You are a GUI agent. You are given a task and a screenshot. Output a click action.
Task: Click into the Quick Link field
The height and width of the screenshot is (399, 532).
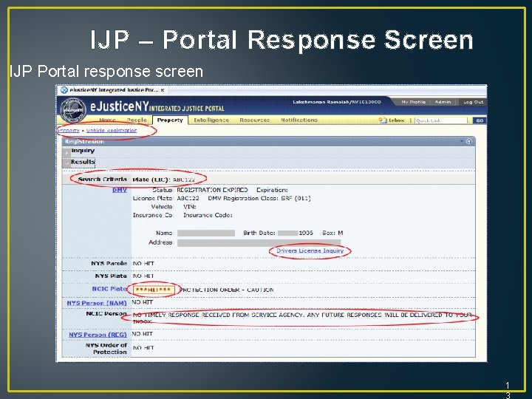coord(440,120)
